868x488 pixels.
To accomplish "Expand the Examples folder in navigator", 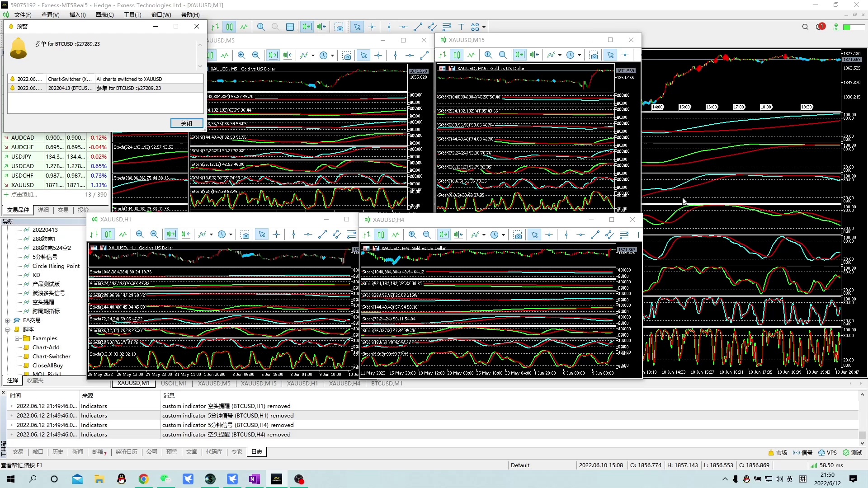I will 17,338.
